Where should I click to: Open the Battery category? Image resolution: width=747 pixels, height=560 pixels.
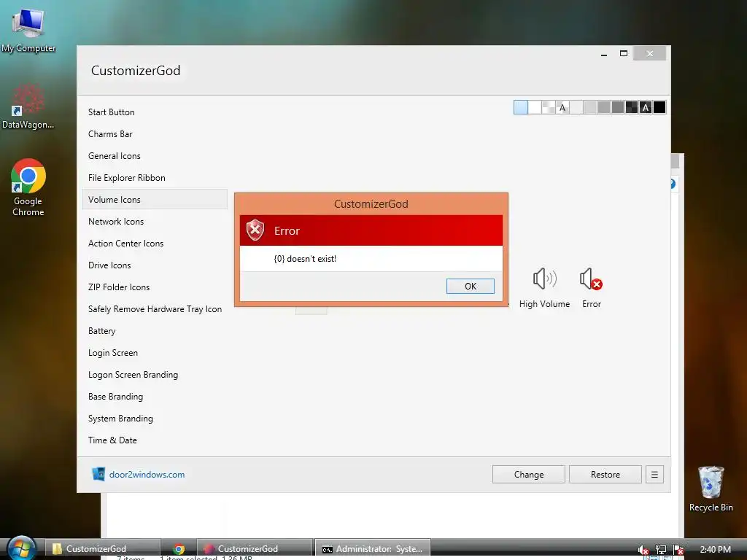coord(101,331)
